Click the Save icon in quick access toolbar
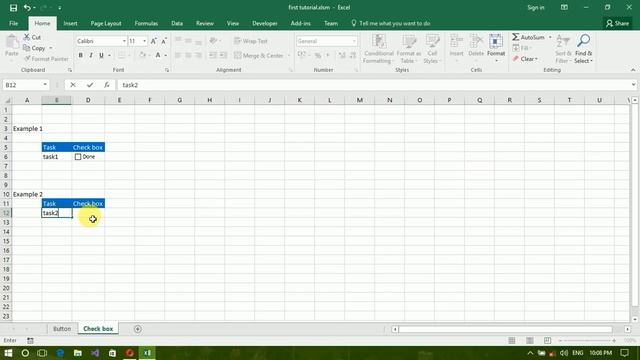This screenshot has width=640, height=360. point(13,8)
